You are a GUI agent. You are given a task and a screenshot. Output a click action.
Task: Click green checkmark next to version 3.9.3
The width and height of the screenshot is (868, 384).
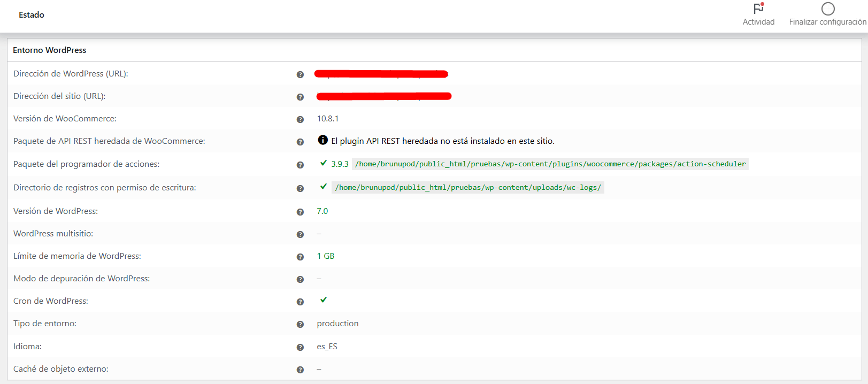pos(323,163)
